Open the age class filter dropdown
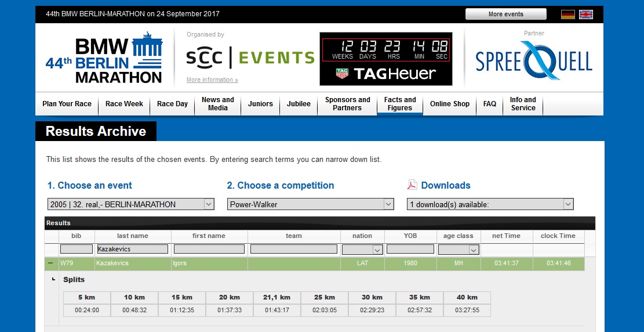Viewport: 644px width, 332px height. pyautogui.click(x=459, y=250)
